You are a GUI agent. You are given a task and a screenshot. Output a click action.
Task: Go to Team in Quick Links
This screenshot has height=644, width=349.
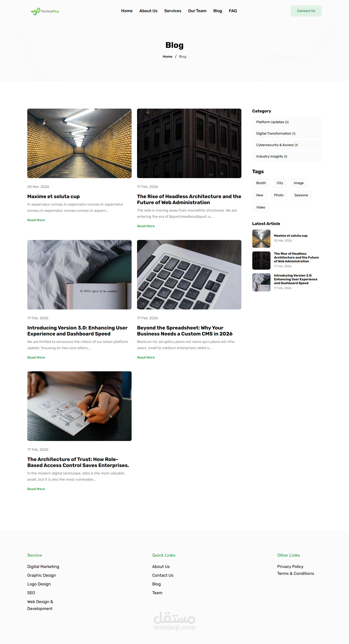click(x=157, y=593)
